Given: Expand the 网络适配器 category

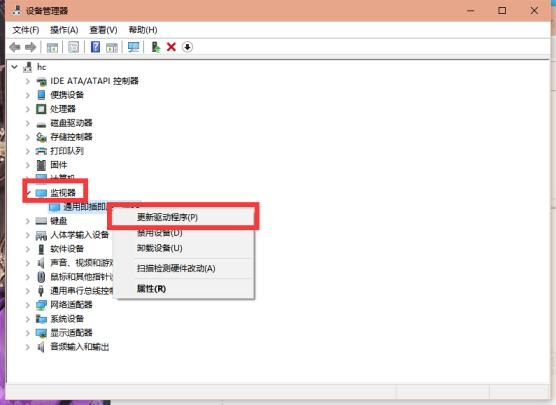Looking at the screenshot, I should [28, 305].
